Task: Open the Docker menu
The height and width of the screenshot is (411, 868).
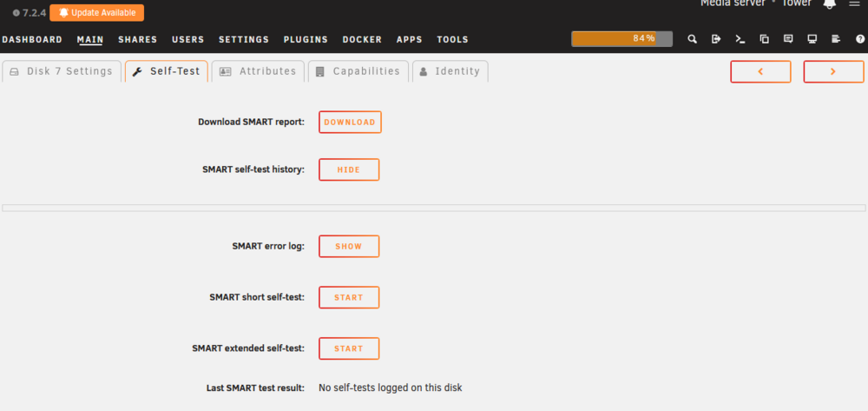Action: coord(362,39)
